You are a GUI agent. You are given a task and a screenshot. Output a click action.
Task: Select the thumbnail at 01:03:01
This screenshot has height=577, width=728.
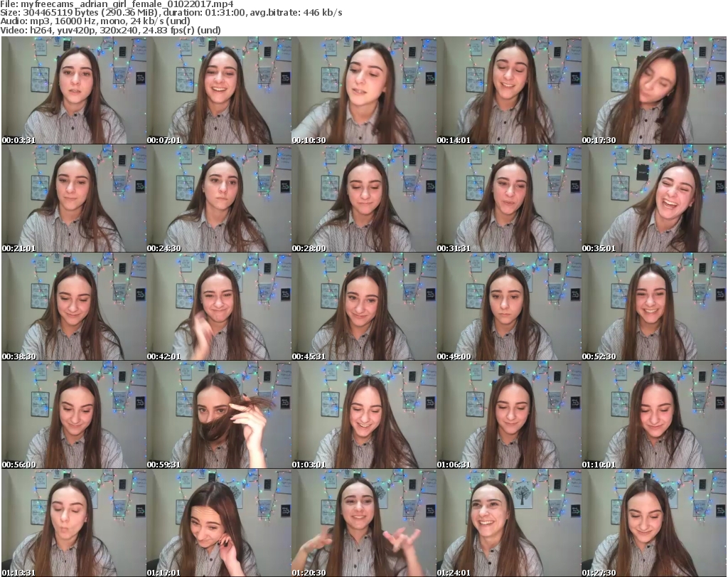(364, 415)
